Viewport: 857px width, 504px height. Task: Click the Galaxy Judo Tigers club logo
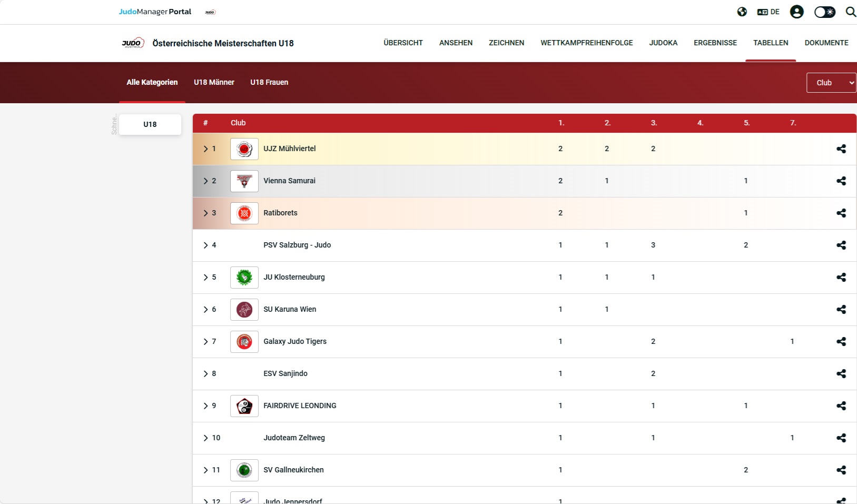[244, 342]
